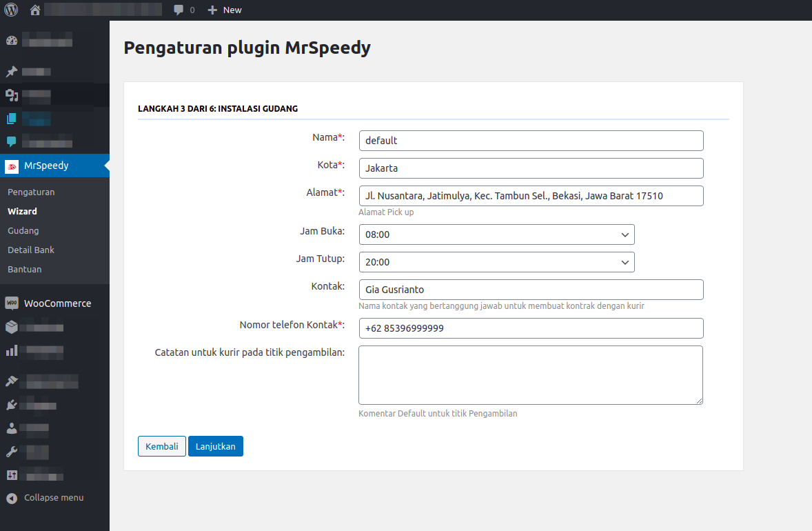Click the 'Pengaturan plugin MrSpeedy' title
Viewport: 812px width, 531px height.
point(247,48)
